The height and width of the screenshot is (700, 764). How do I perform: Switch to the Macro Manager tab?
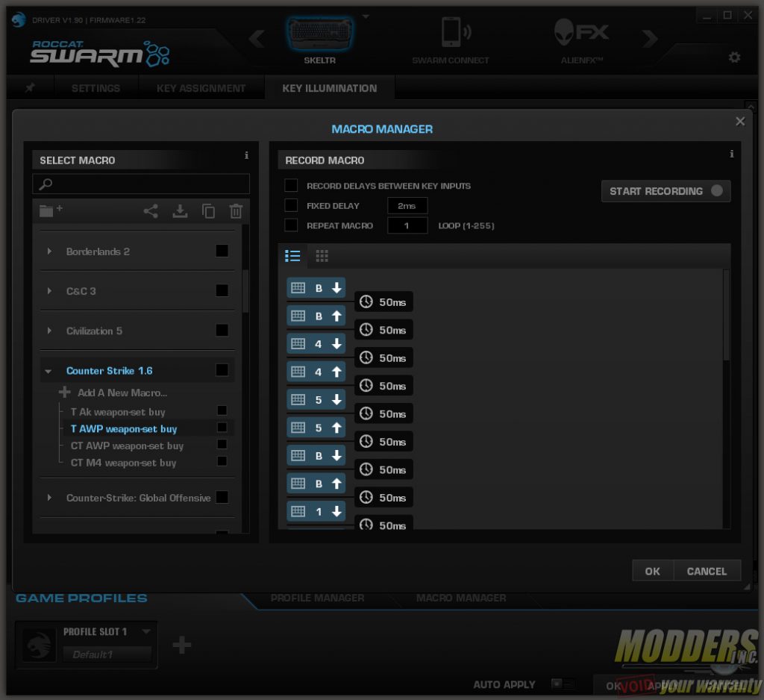coord(461,598)
